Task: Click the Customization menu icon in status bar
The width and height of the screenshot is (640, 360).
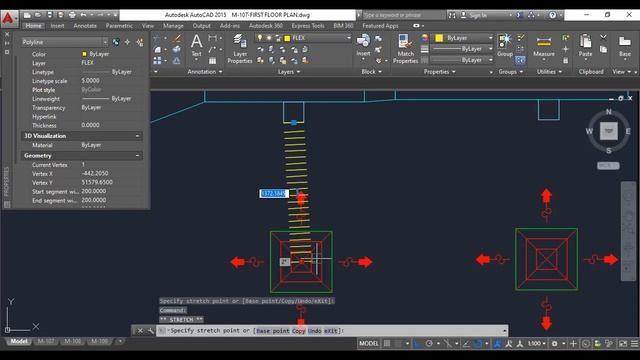Action: click(635, 344)
